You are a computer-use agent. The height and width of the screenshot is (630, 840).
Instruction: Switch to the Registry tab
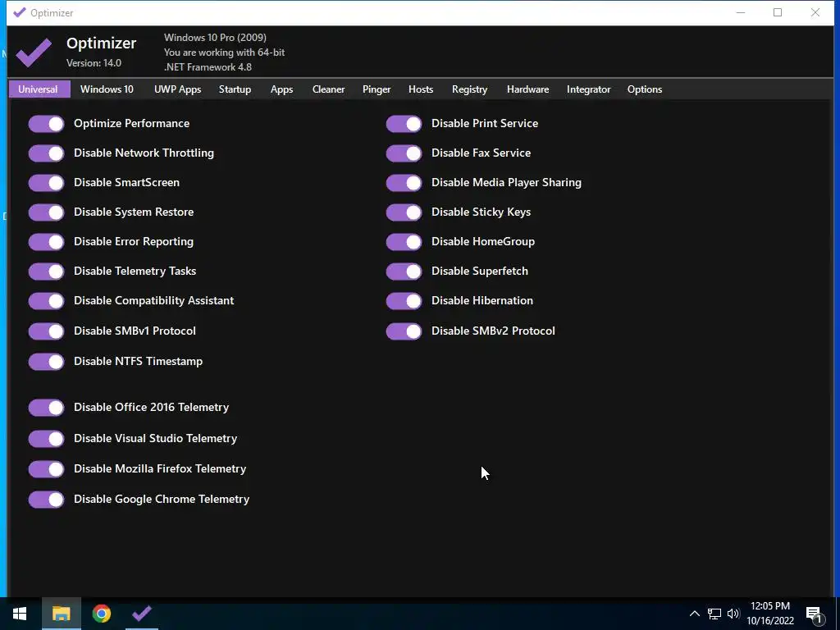pyautogui.click(x=469, y=89)
